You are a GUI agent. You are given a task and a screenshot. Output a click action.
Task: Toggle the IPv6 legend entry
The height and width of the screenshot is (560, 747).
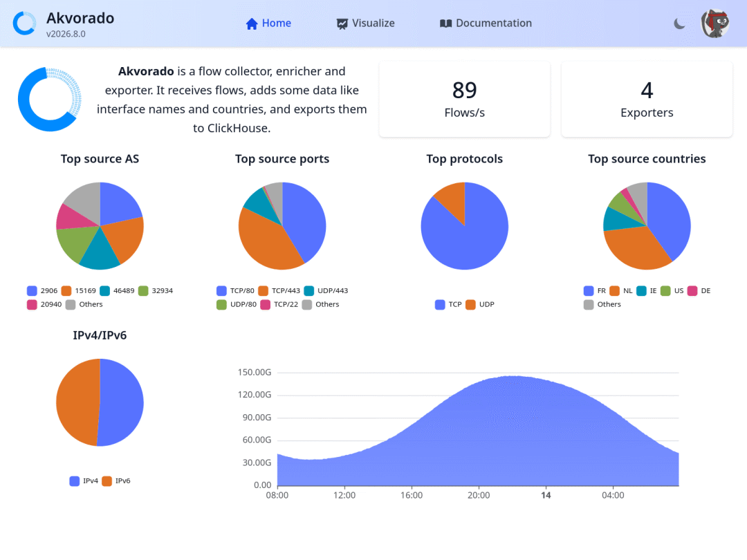[x=116, y=481]
